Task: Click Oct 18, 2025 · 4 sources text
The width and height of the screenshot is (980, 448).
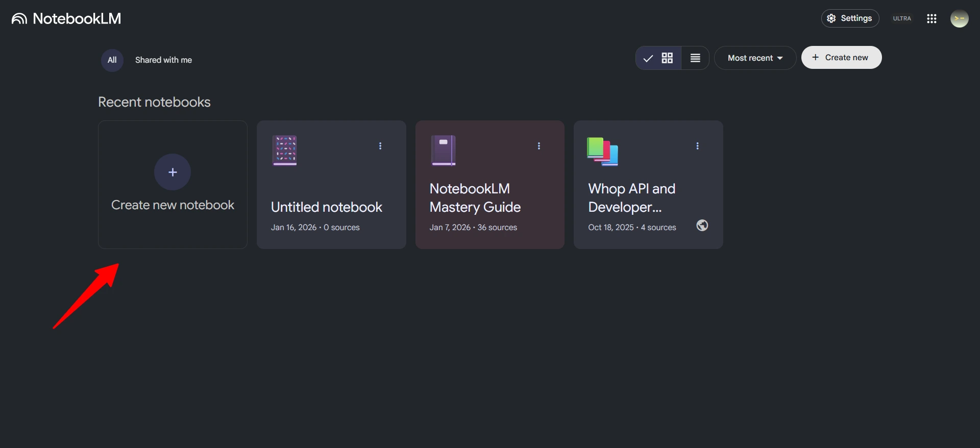Action: (632, 228)
